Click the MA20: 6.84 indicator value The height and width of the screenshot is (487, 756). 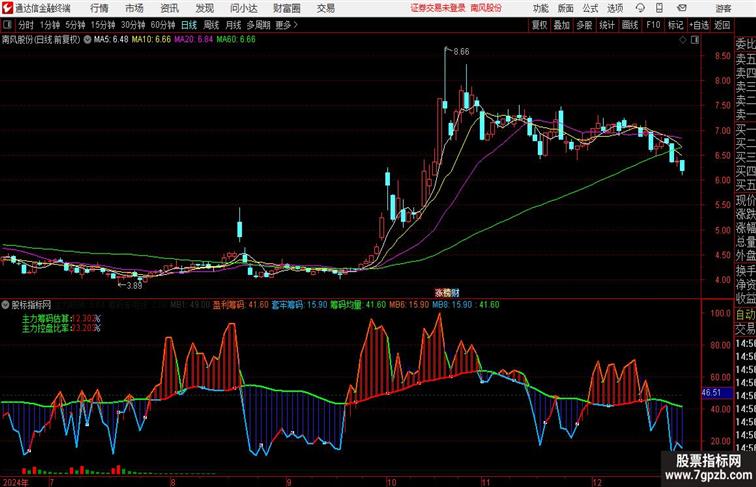[x=193, y=40]
